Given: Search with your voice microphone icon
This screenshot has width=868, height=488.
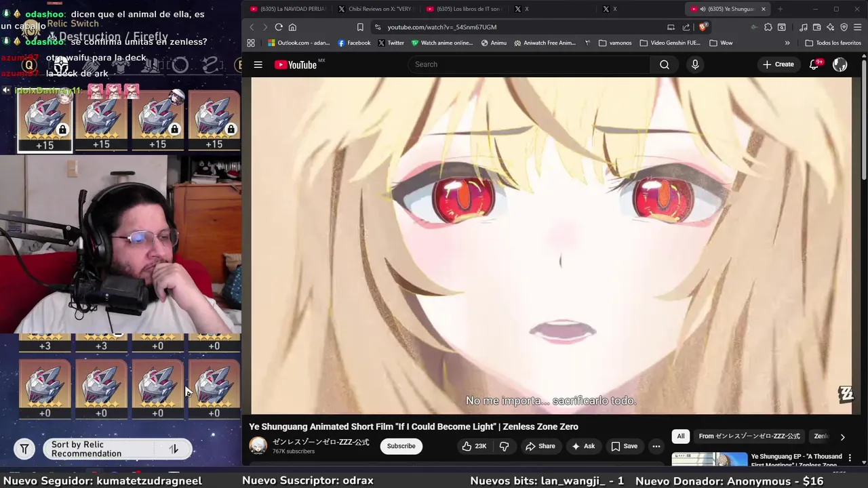Looking at the screenshot, I should [695, 64].
